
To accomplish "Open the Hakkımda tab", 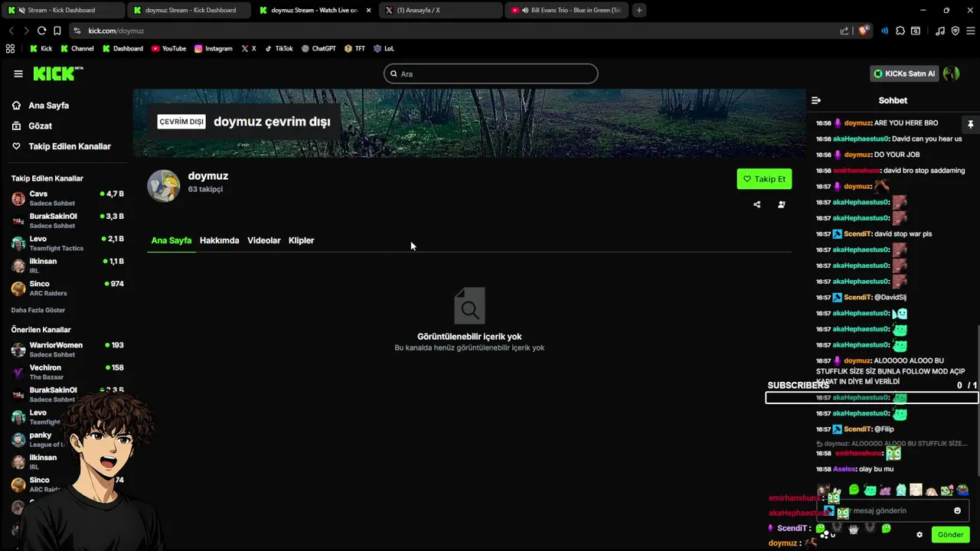I will (x=219, y=240).
